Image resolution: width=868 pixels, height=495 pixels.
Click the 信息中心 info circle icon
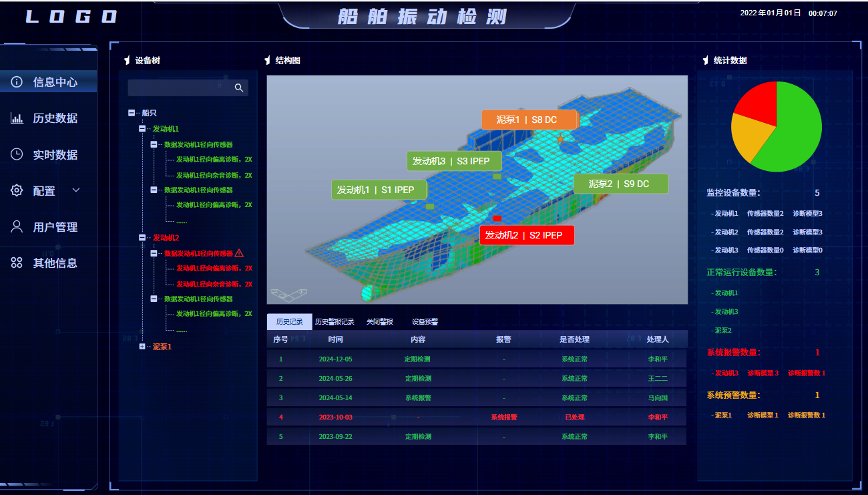(17, 82)
